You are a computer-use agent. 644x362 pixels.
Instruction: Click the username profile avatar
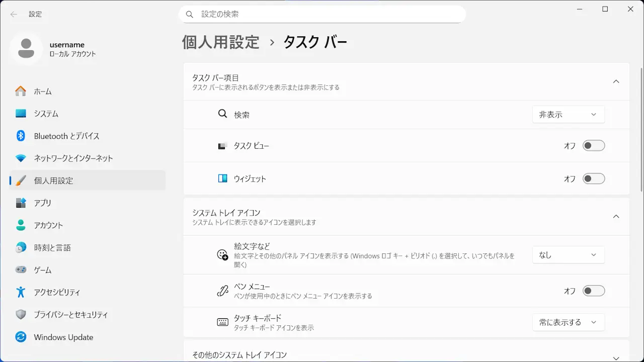point(26,48)
